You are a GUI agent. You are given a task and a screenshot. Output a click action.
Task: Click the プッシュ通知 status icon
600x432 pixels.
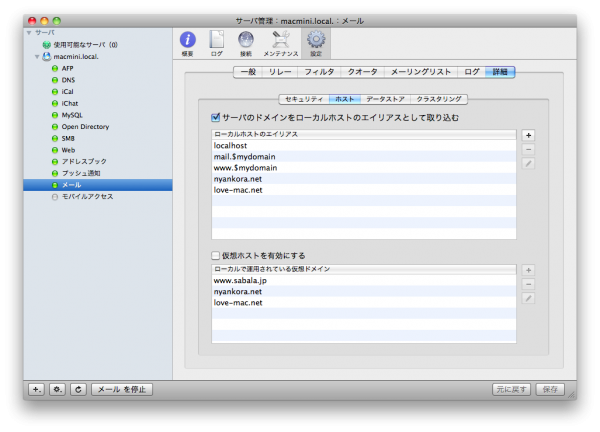click(55, 173)
